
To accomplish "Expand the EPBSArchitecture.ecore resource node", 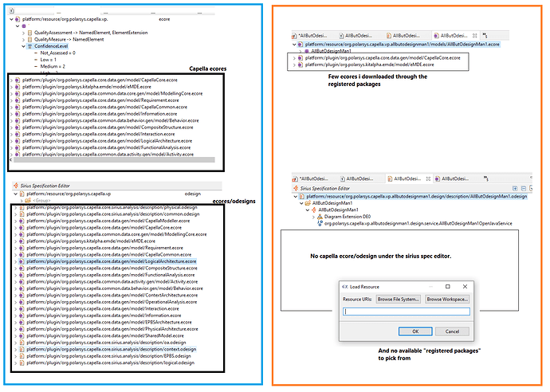I will (x=15, y=323).
